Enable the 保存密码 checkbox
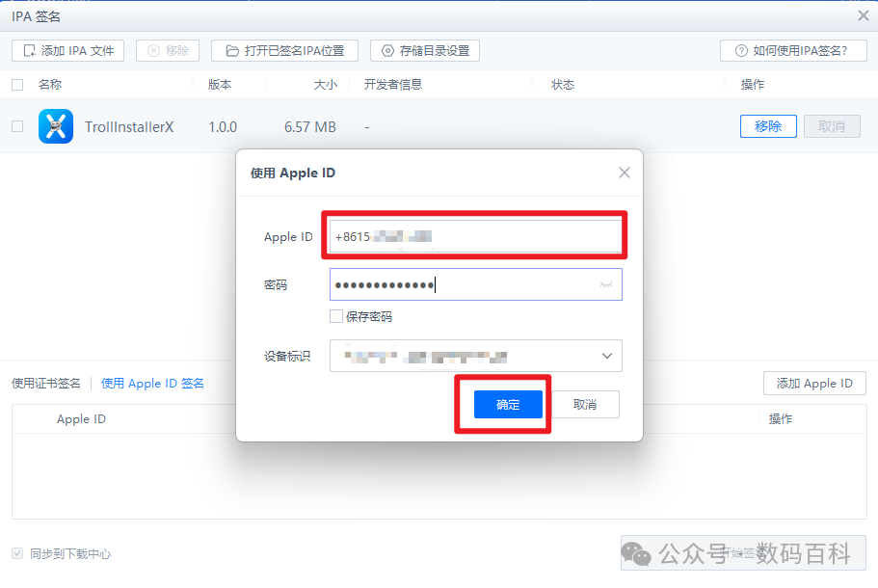878x588 pixels. click(336, 316)
